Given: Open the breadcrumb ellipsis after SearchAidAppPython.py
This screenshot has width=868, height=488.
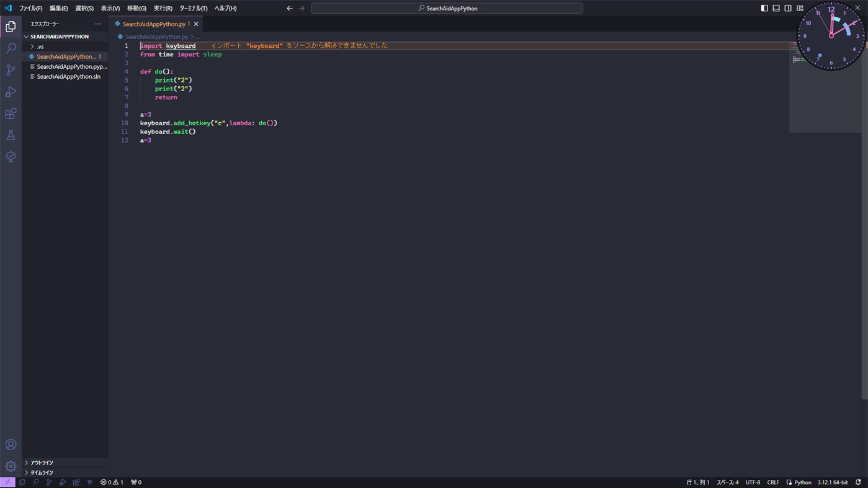Looking at the screenshot, I should pyautogui.click(x=198, y=37).
